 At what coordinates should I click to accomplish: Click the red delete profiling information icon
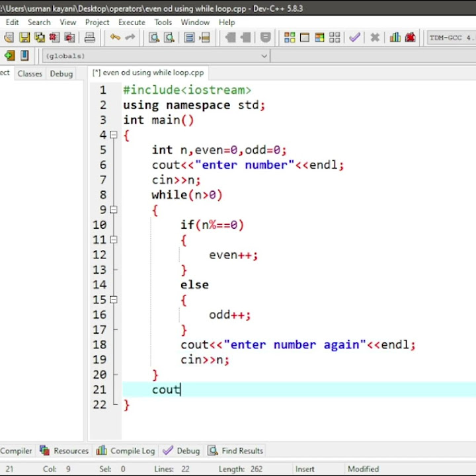pyautogui.click(x=410, y=38)
